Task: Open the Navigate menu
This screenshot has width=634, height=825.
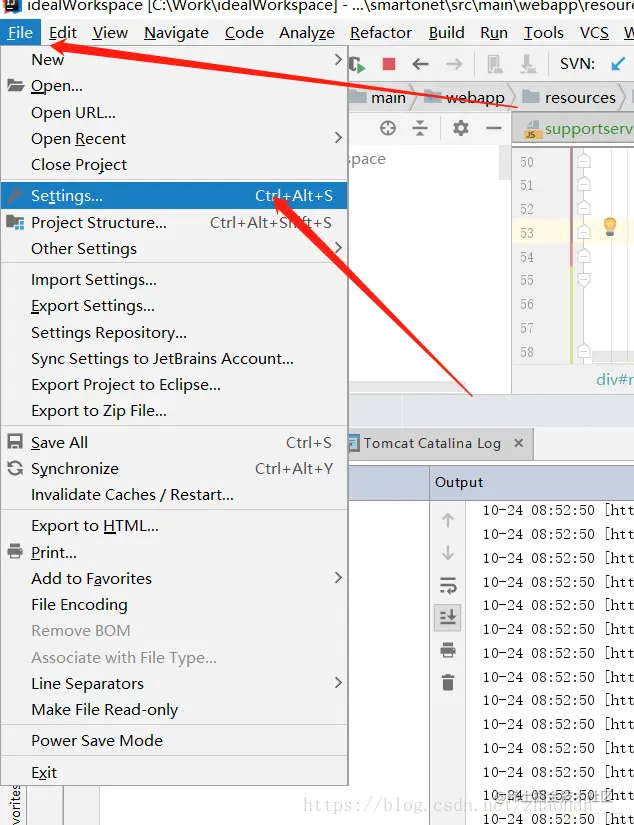Action: [176, 33]
